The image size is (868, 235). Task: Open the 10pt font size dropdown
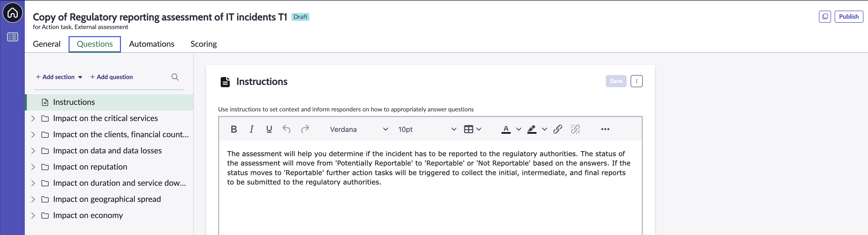point(427,129)
